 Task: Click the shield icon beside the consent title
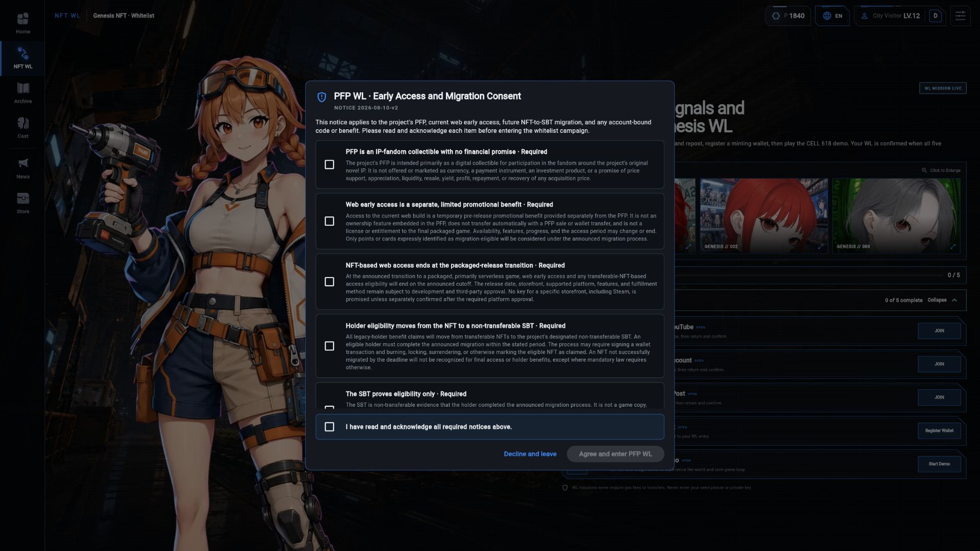pyautogui.click(x=322, y=97)
